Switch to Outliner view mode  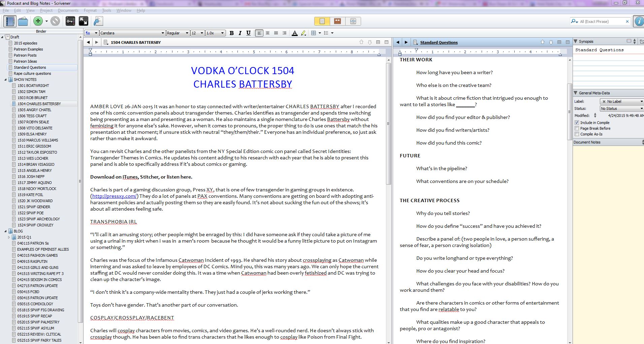(353, 21)
